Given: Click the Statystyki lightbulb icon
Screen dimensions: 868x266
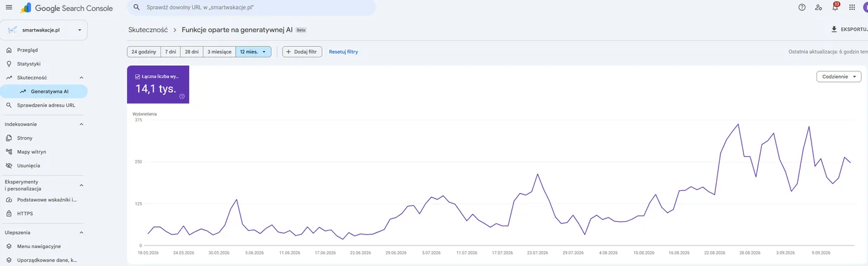Looking at the screenshot, I should click(9, 63).
